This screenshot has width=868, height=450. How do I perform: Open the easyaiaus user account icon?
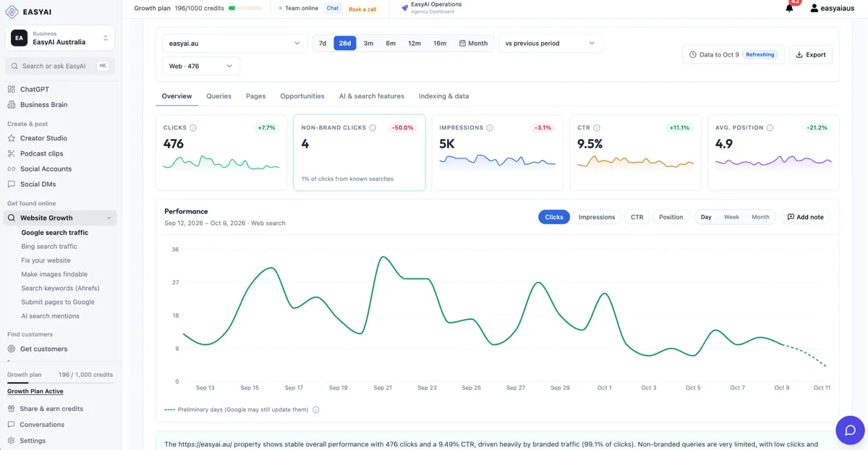click(814, 8)
